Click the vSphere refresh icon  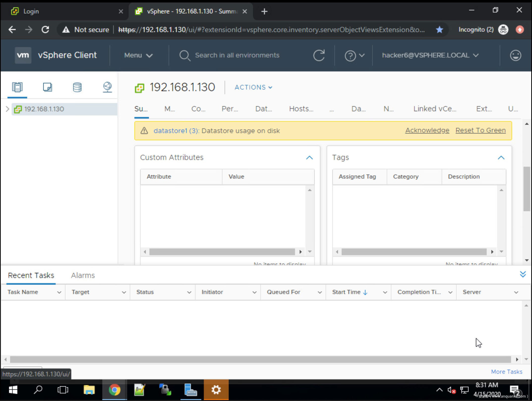tap(319, 55)
